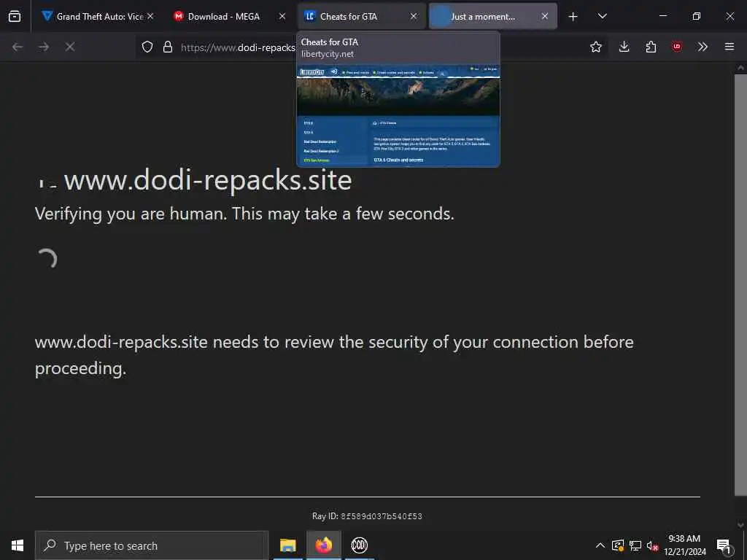Click the Firefox taskbar icon

(323, 545)
